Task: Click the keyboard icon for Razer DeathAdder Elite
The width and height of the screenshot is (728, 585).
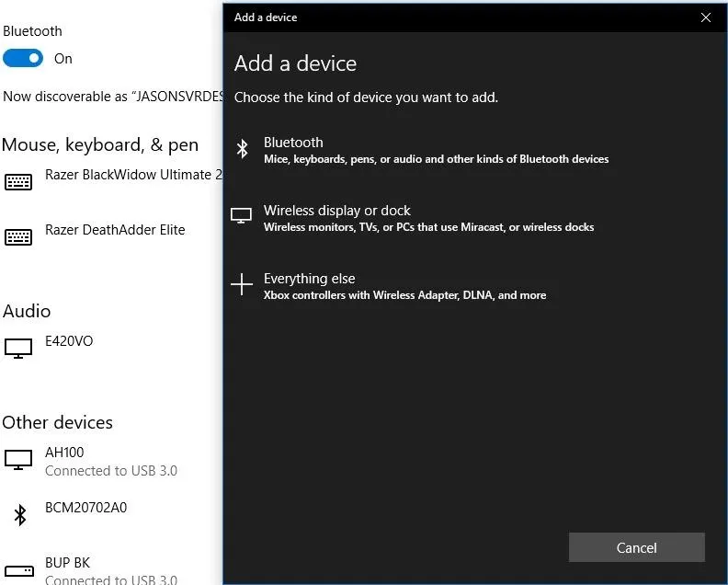Action: [18, 237]
